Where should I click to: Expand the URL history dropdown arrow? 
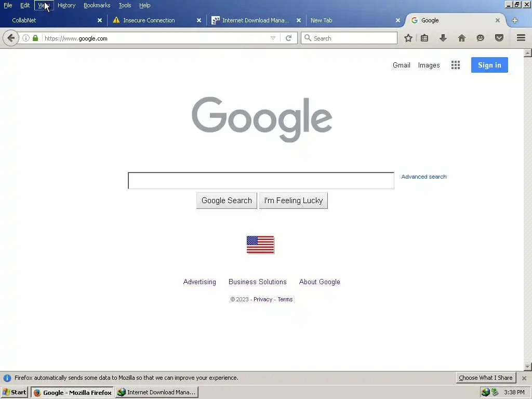273,38
